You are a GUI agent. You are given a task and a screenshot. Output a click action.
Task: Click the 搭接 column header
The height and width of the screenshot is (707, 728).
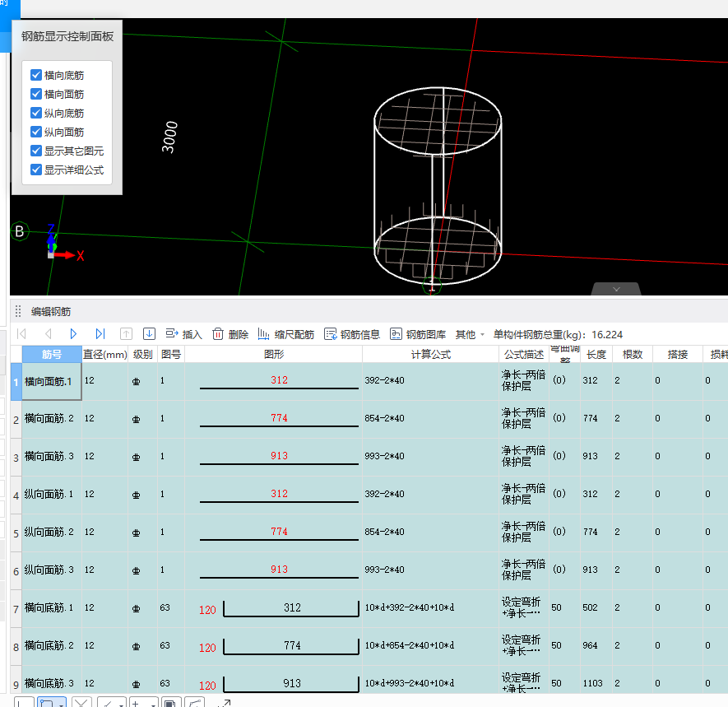pos(677,355)
